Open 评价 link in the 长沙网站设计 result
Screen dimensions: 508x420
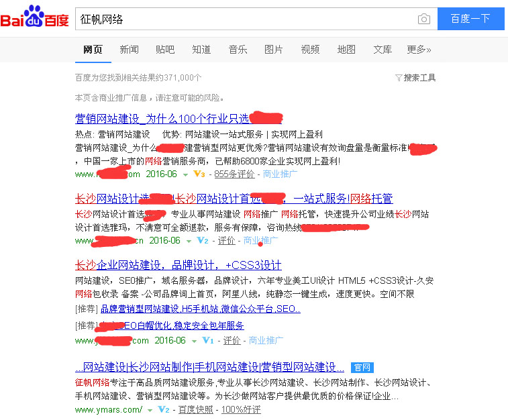point(226,241)
